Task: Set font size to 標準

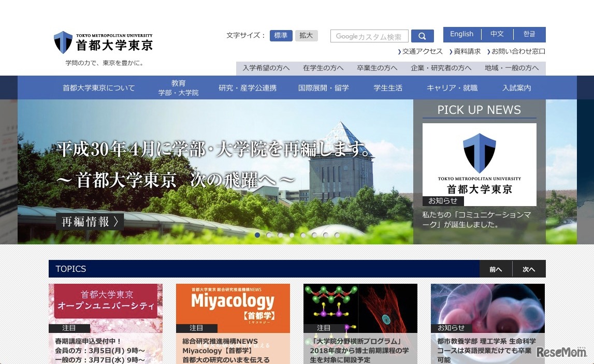Action: pos(281,35)
